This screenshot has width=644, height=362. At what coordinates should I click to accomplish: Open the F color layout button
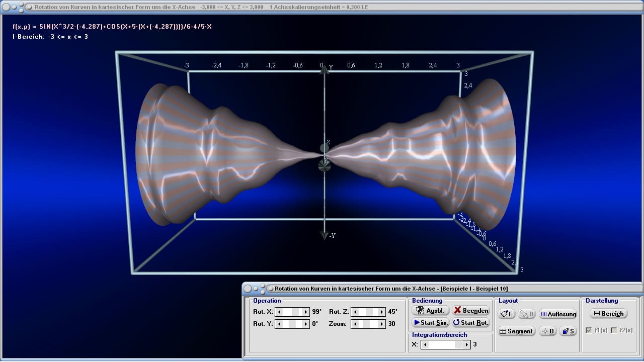[506, 314]
